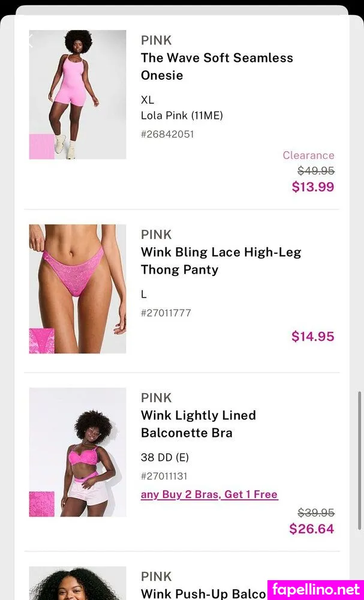Image resolution: width=364 pixels, height=600 pixels.
Task: Click the Clearance label on the onesie
Action: point(309,155)
